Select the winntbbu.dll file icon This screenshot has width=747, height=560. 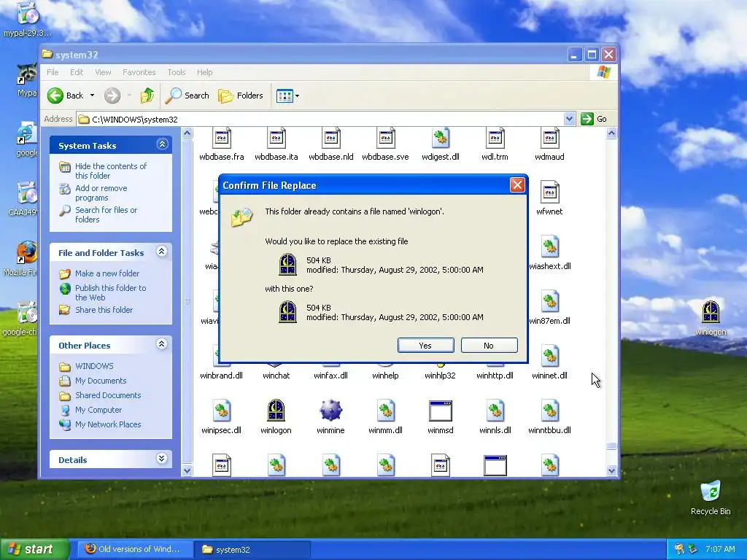coord(550,411)
